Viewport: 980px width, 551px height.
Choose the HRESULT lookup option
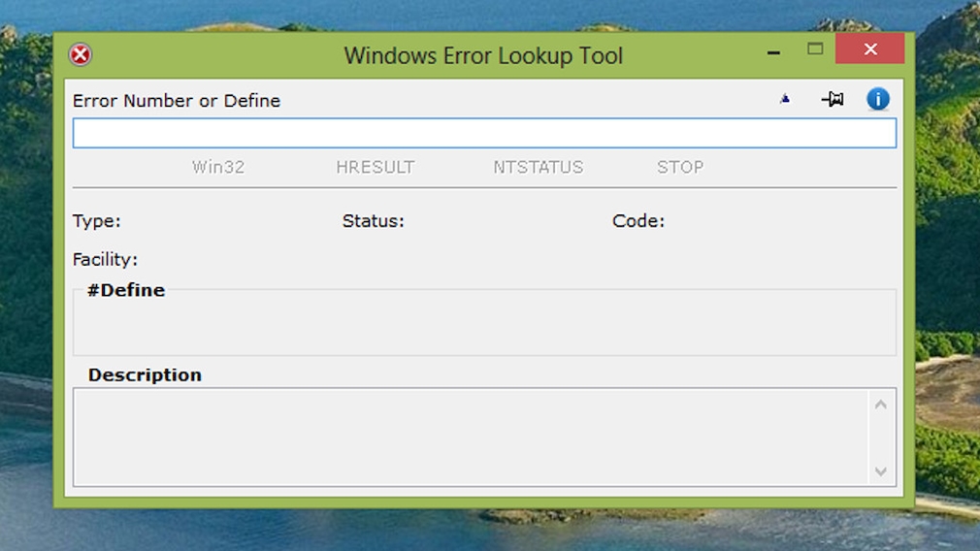[375, 167]
